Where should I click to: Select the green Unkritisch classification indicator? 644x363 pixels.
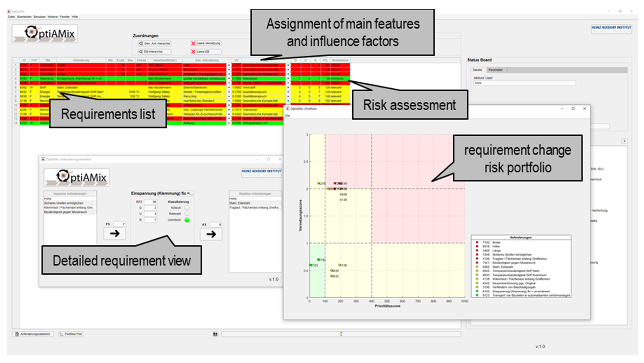(187, 220)
